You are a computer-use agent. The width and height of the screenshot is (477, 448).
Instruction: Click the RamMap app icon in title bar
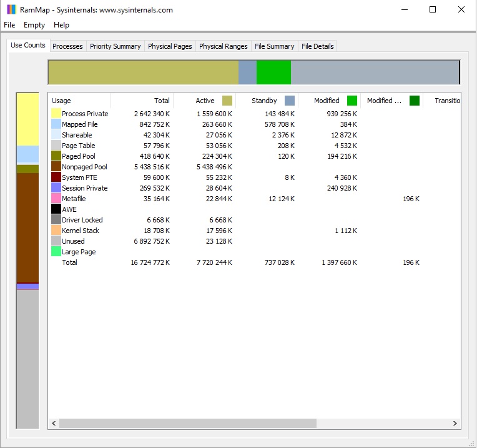point(11,9)
